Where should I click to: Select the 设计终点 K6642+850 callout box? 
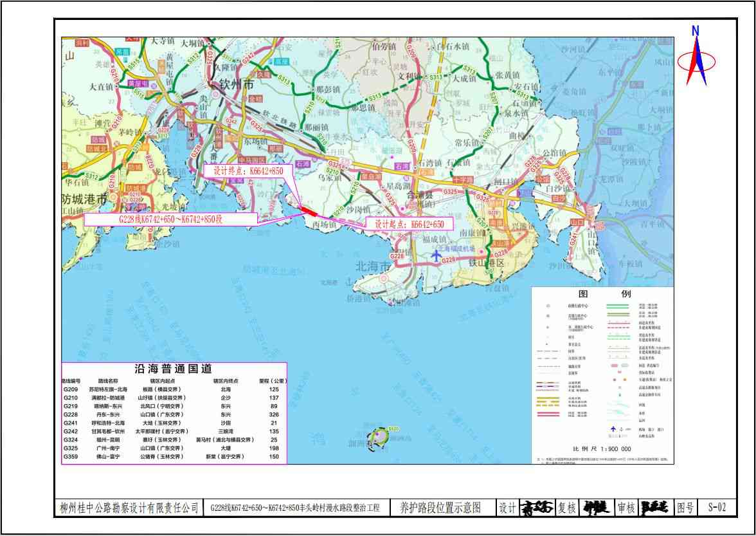click(248, 171)
